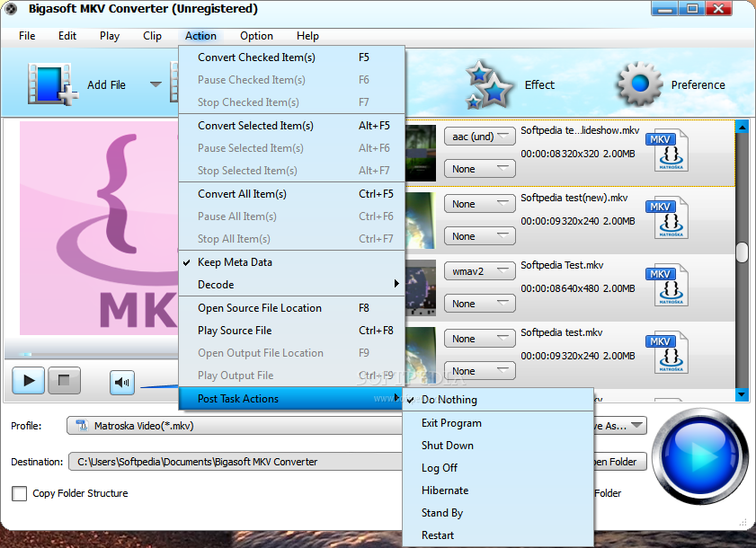
Task: Open the File menu
Action: pyautogui.click(x=27, y=36)
